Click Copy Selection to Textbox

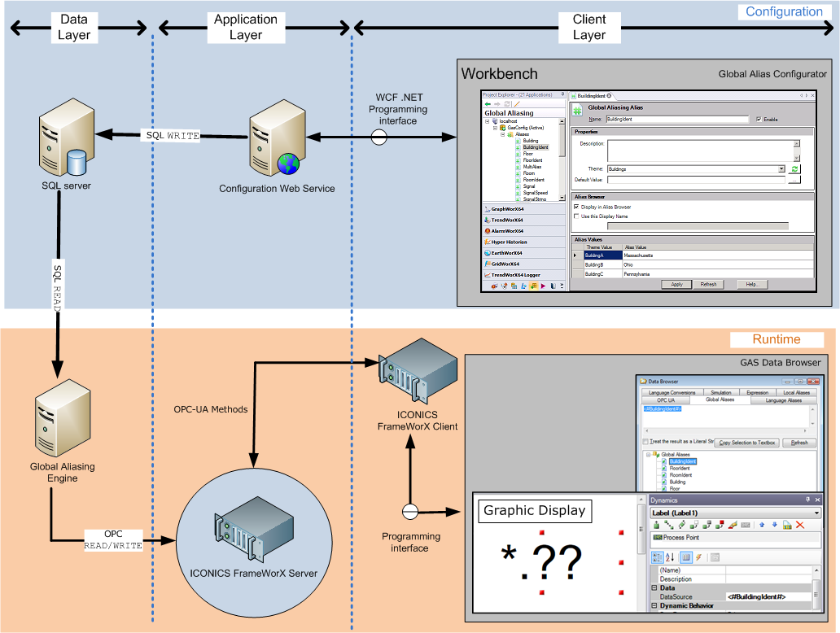(x=747, y=443)
